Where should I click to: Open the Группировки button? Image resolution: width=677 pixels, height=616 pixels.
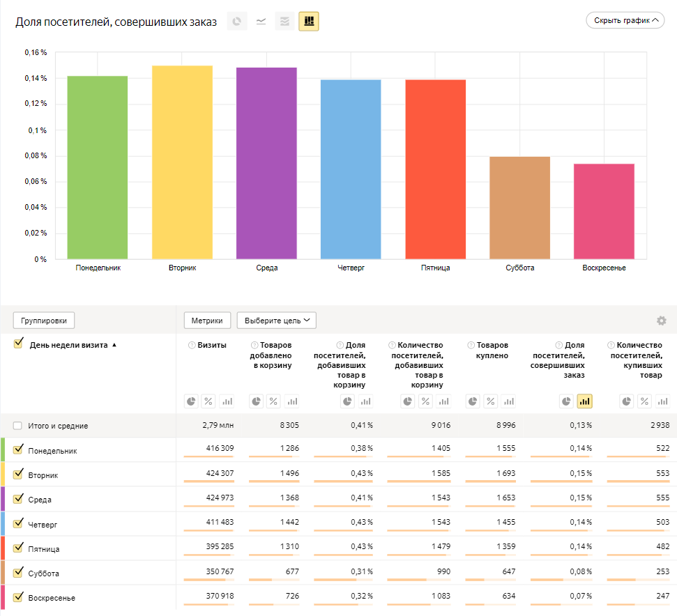[x=44, y=321]
